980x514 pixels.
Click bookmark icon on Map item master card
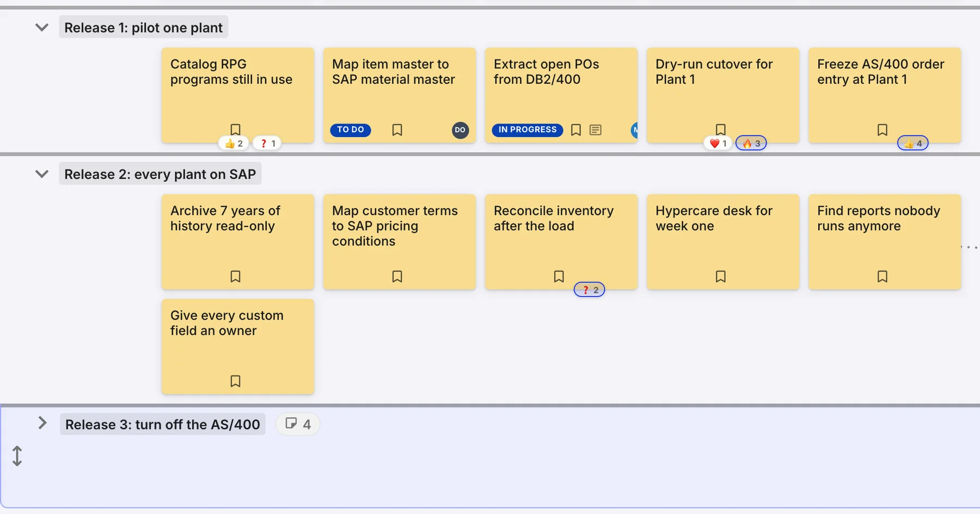pos(397,130)
